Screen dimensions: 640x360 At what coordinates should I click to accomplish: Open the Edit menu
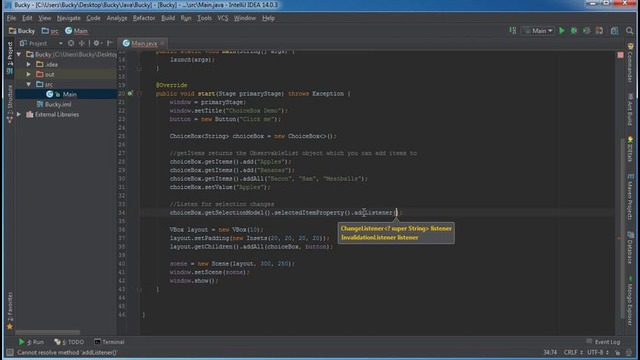click(x=27, y=18)
